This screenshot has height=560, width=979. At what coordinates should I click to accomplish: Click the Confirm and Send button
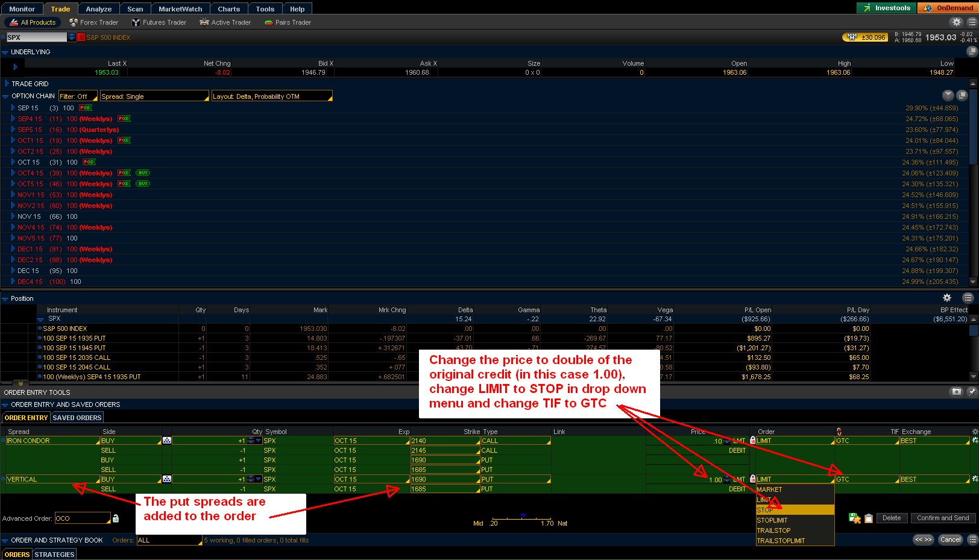[x=943, y=518]
